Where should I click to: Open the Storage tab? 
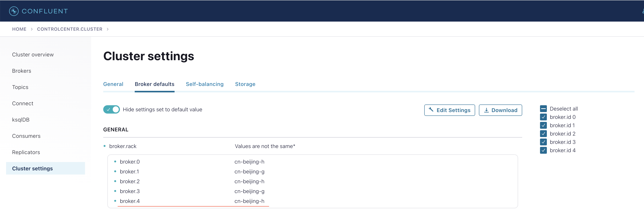point(245,84)
